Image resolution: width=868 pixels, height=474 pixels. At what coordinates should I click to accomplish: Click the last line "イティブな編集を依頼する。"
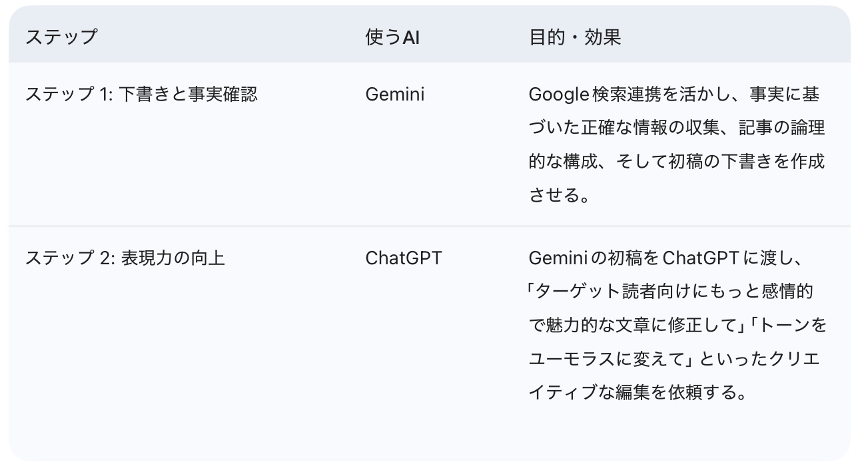tap(636, 392)
